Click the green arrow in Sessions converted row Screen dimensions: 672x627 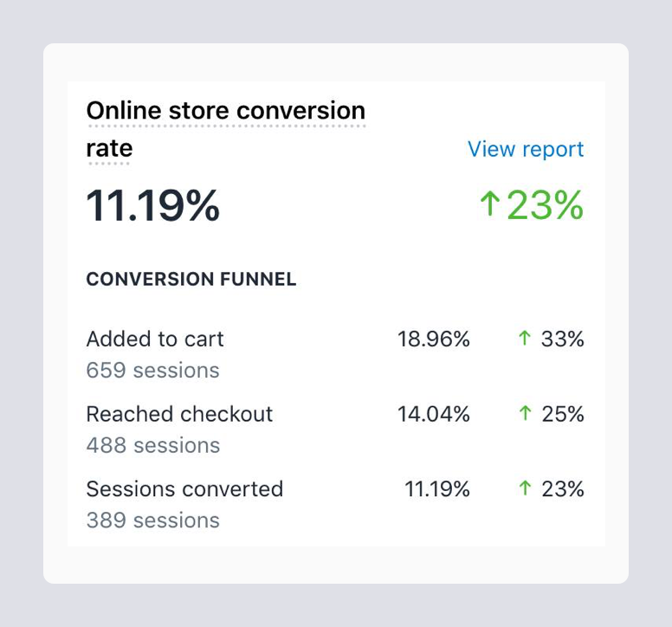pos(524,489)
